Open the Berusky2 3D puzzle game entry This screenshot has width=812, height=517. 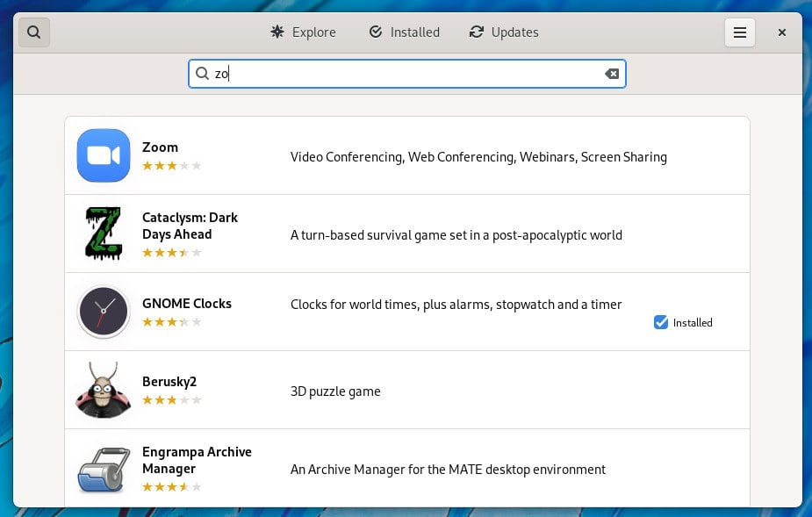pyautogui.click(x=407, y=390)
